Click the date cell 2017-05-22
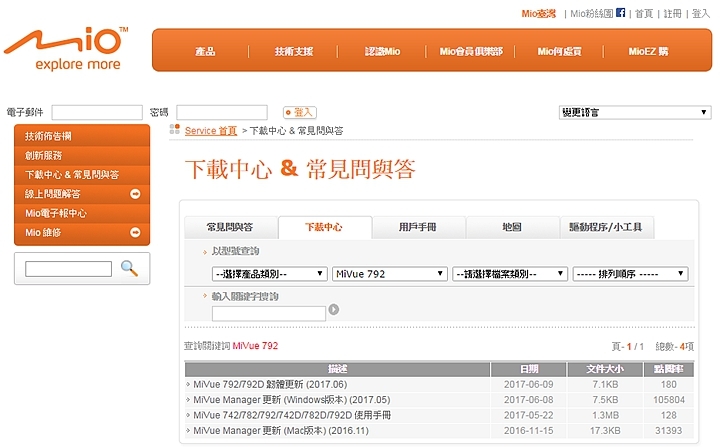 pos(529,415)
